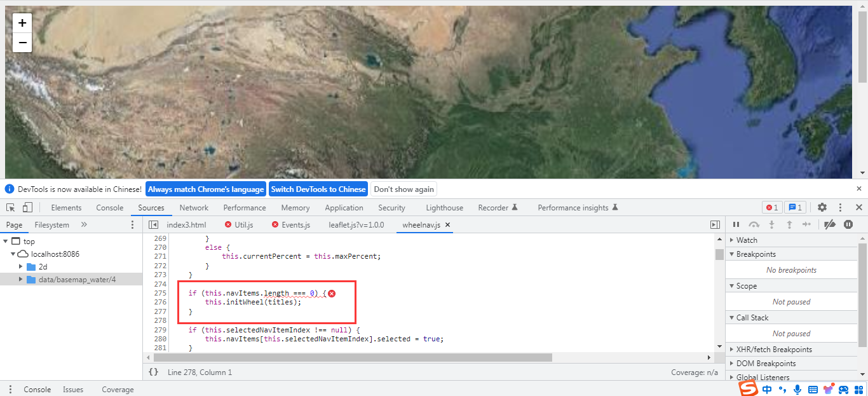Toggle deactivate breakpoints icon
The image size is (868, 396).
click(829, 224)
